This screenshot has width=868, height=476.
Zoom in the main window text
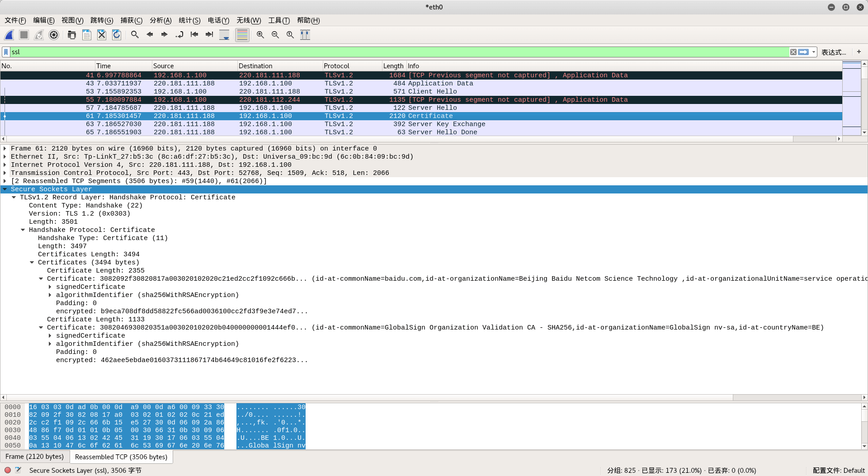click(260, 35)
